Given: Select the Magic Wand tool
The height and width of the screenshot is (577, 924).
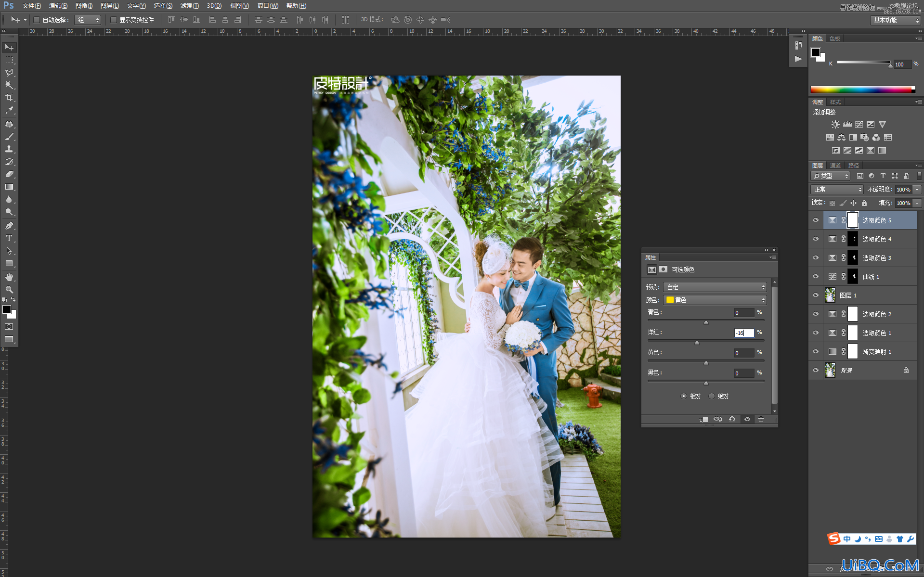Looking at the screenshot, I should pos(9,85).
